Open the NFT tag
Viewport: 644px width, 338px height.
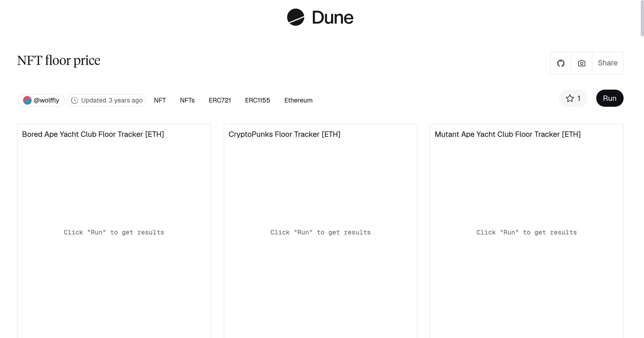160,100
